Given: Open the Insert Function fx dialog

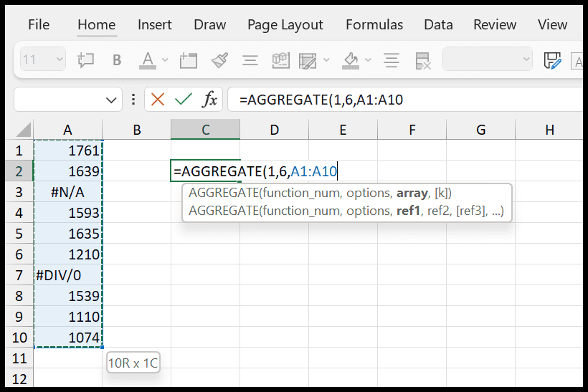Looking at the screenshot, I should point(209,100).
